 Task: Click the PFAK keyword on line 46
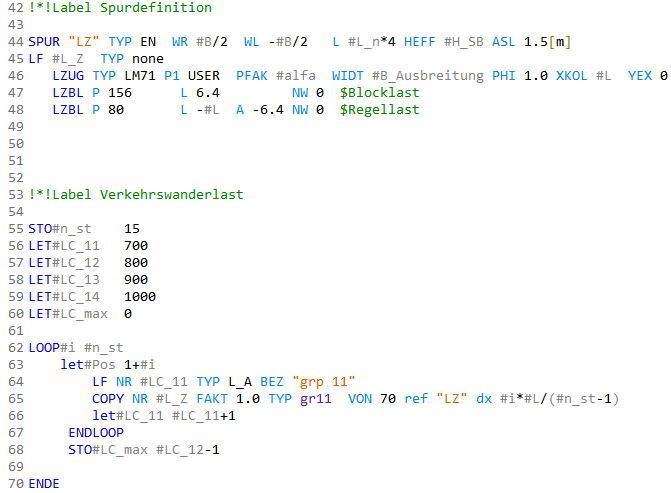[252, 76]
